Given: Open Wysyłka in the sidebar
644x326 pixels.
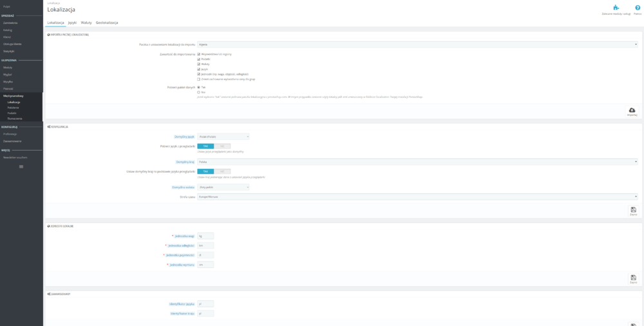Looking at the screenshot, I should 8,81.
